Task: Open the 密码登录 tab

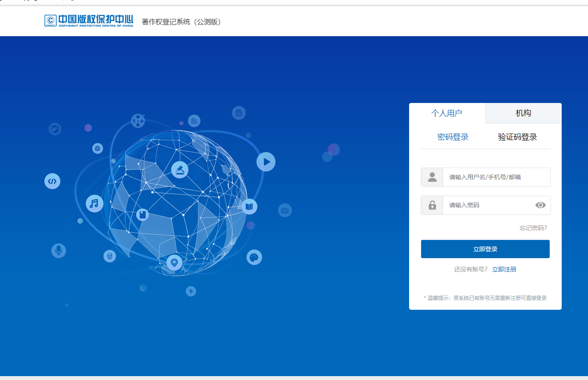Action: (x=453, y=137)
